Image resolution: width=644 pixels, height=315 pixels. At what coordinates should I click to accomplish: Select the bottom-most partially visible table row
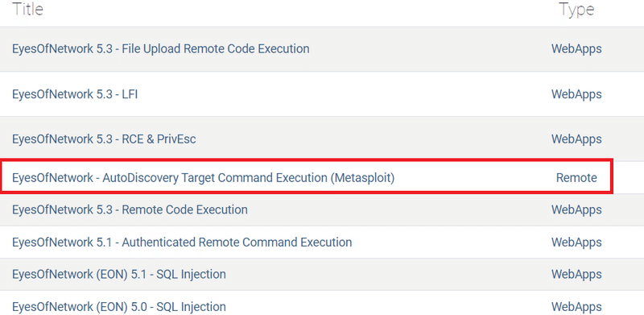pyautogui.click(x=322, y=304)
